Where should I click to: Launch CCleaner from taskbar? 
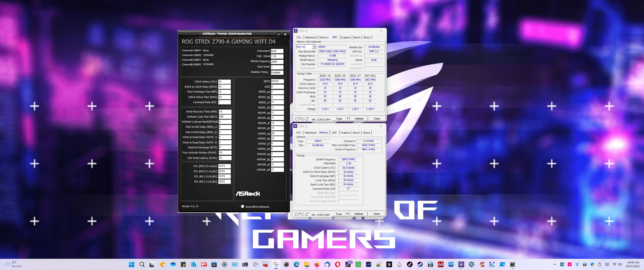tap(482, 265)
